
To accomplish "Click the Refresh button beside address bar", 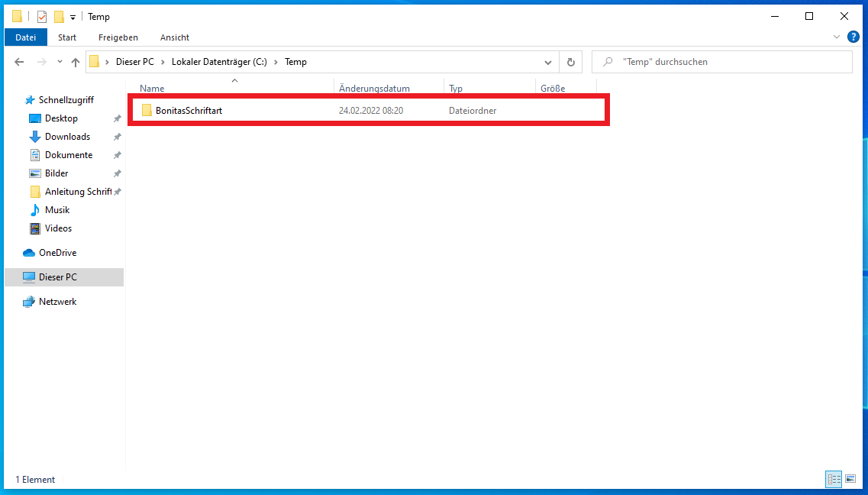I will pos(570,62).
